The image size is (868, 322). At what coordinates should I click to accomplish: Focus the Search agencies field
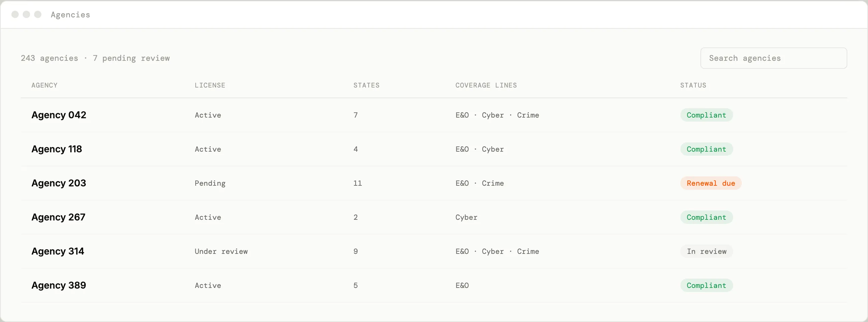click(773, 58)
